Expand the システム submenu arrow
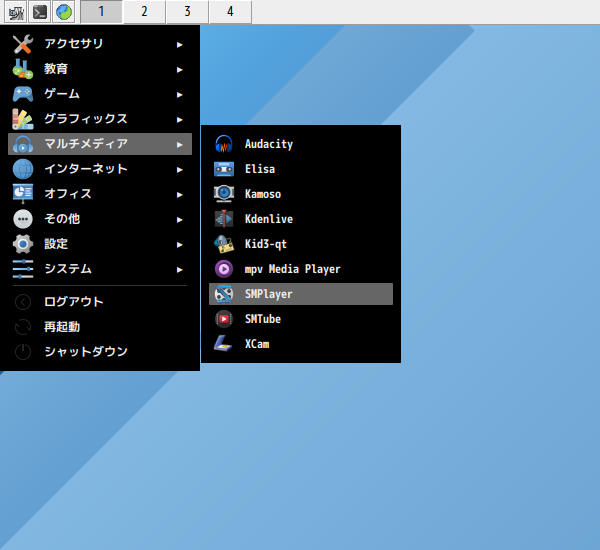This screenshot has height=550, width=600. pyautogui.click(x=179, y=269)
